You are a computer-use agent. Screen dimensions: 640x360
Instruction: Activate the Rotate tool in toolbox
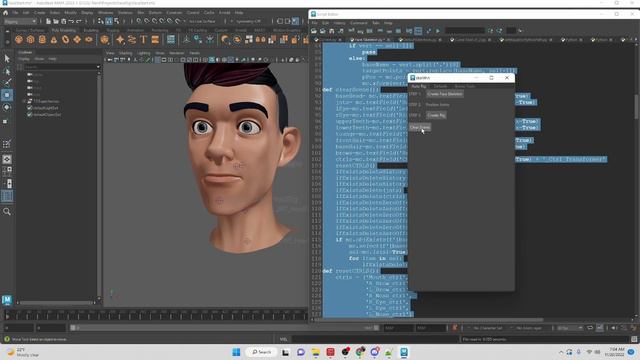click(x=7, y=107)
